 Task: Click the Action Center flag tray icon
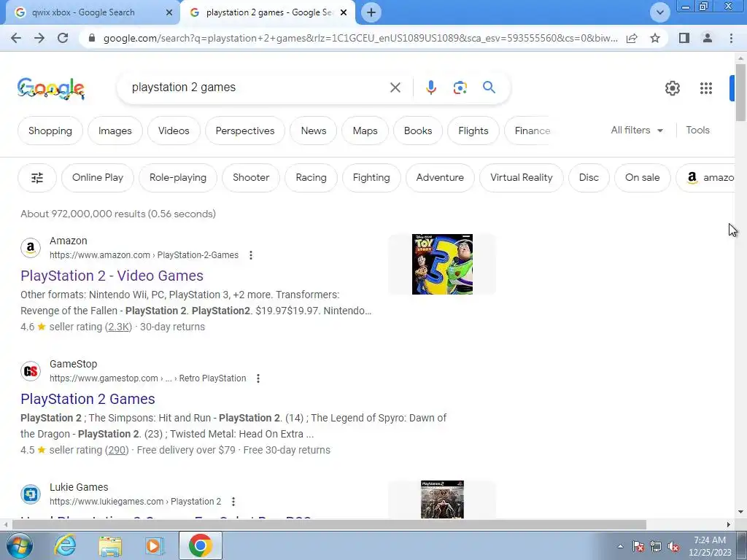point(638,547)
